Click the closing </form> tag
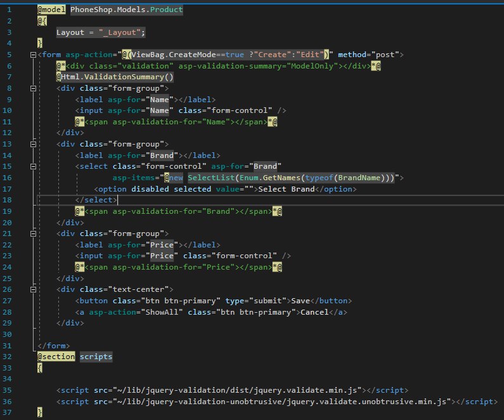This screenshot has width=504, height=420. pyautogui.click(x=54, y=346)
